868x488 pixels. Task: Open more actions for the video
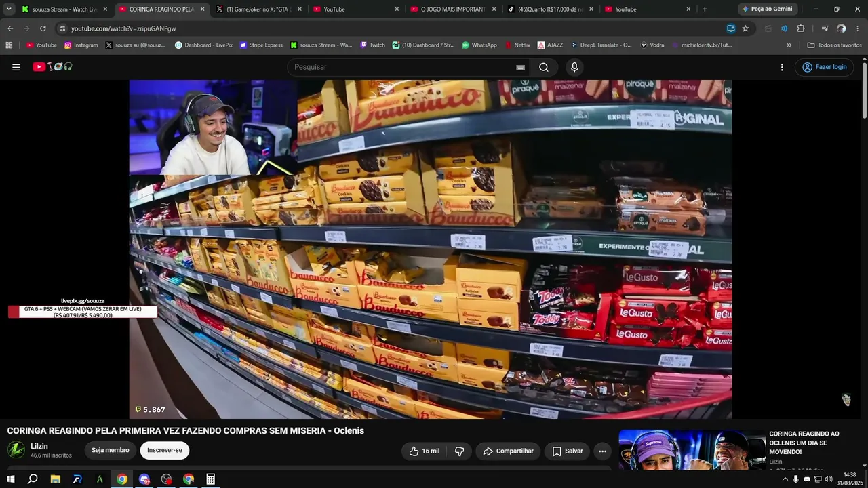click(x=602, y=451)
